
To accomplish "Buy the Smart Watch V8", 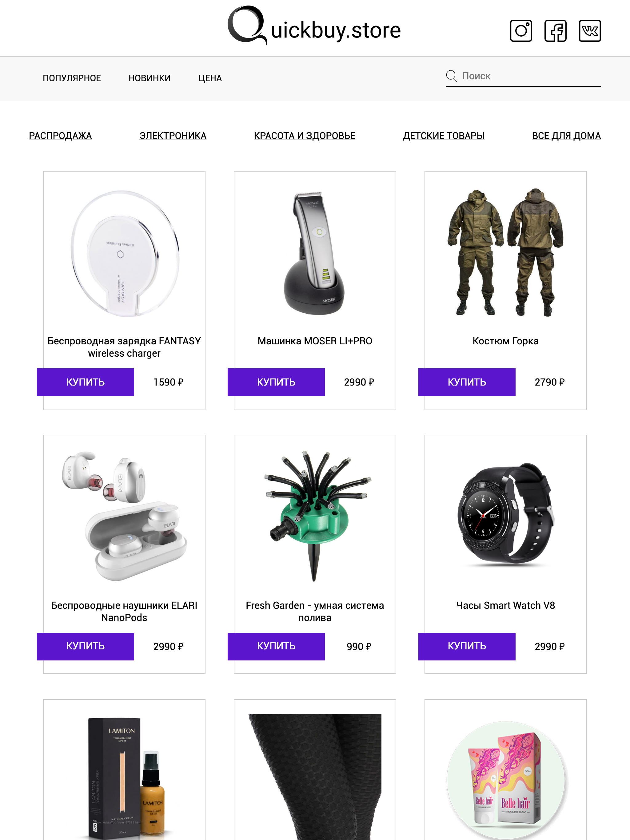I will click(467, 646).
